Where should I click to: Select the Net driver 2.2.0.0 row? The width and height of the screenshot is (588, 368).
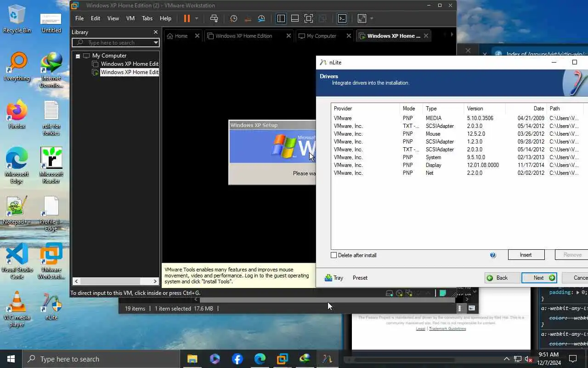pyautogui.click(x=459, y=173)
